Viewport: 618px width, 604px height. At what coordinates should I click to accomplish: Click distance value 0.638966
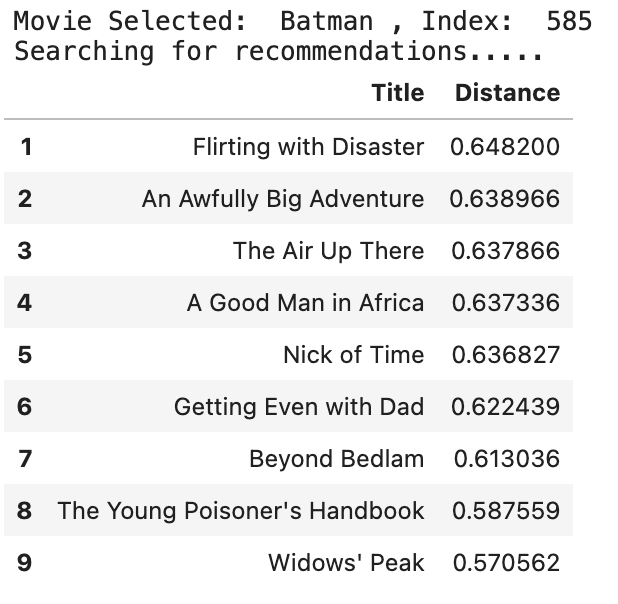click(x=505, y=199)
